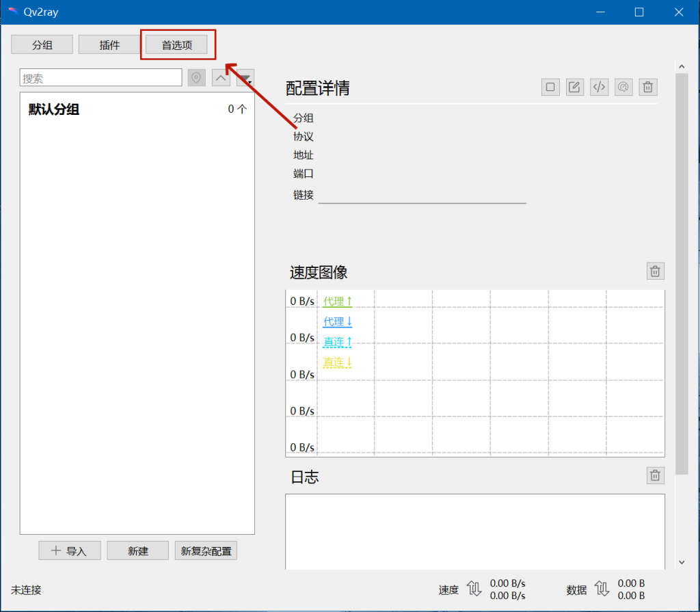Open the sort/filter dropdown arrow
Image resolution: width=700 pixels, height=612 pixels.
(x=245, y=78)
